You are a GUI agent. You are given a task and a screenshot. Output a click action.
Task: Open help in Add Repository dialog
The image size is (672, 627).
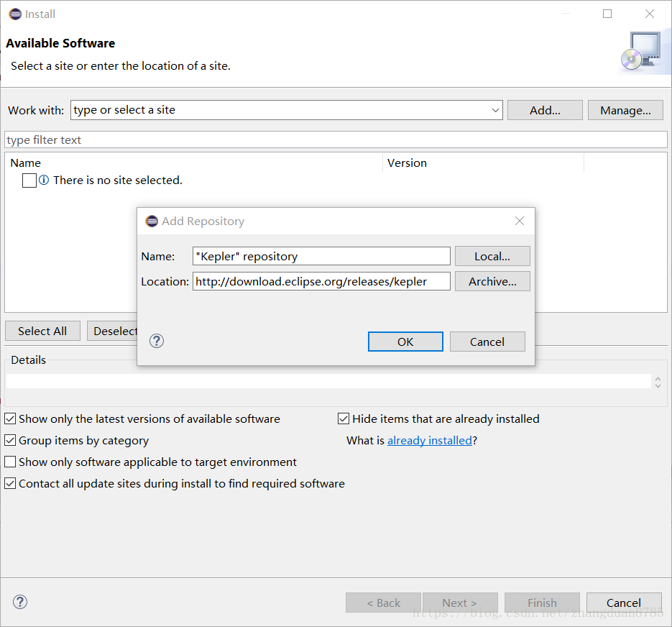coord(157,342)
